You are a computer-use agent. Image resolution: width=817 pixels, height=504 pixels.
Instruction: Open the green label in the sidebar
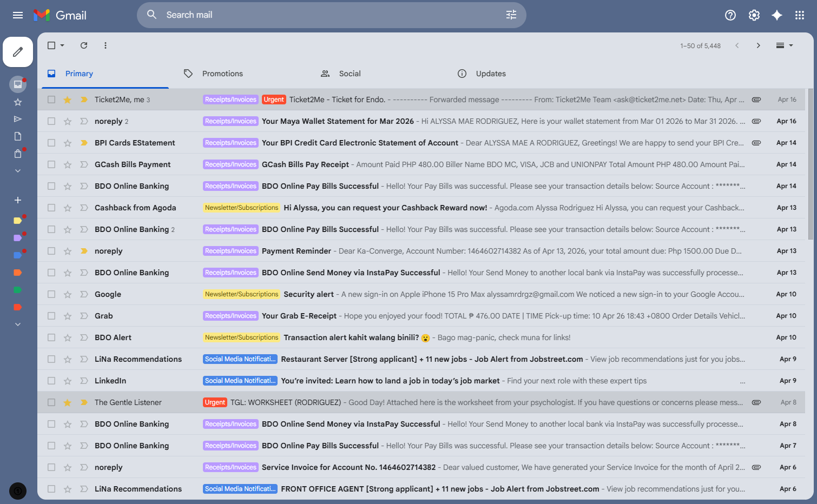17,290
